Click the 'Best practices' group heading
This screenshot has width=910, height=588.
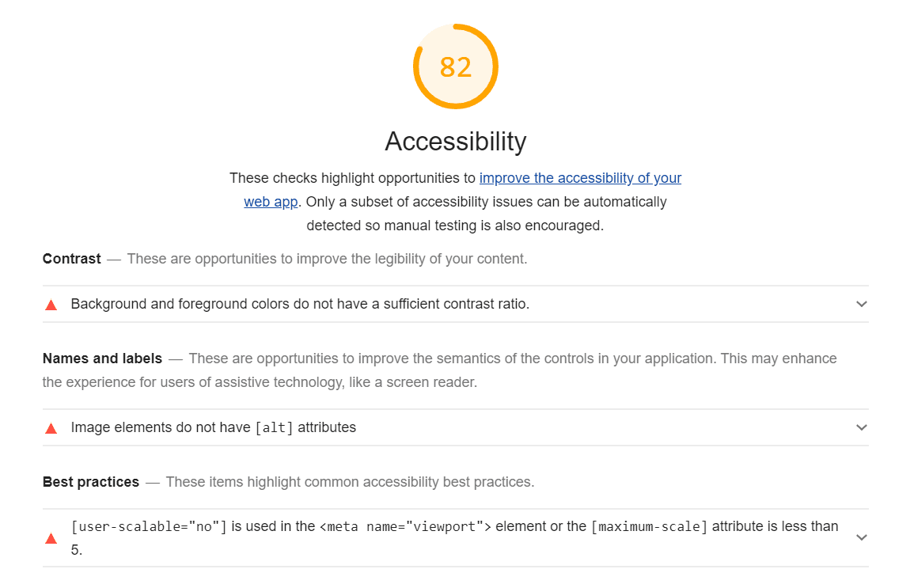[90, 483]
